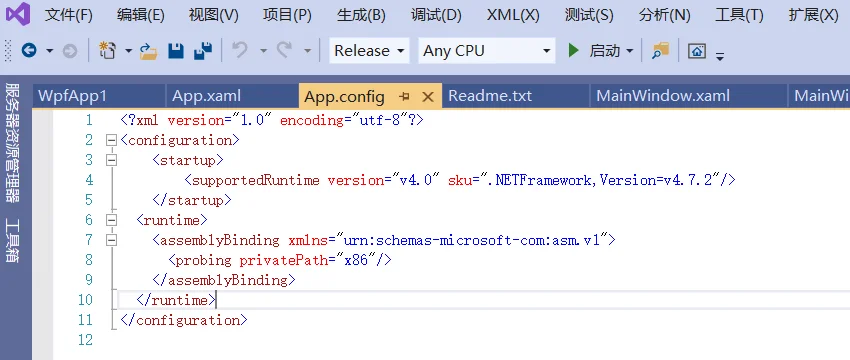The height and width of the screenshot is (360, 850).
Task: Click the Save All icon
Action: (x=203, y=51)
